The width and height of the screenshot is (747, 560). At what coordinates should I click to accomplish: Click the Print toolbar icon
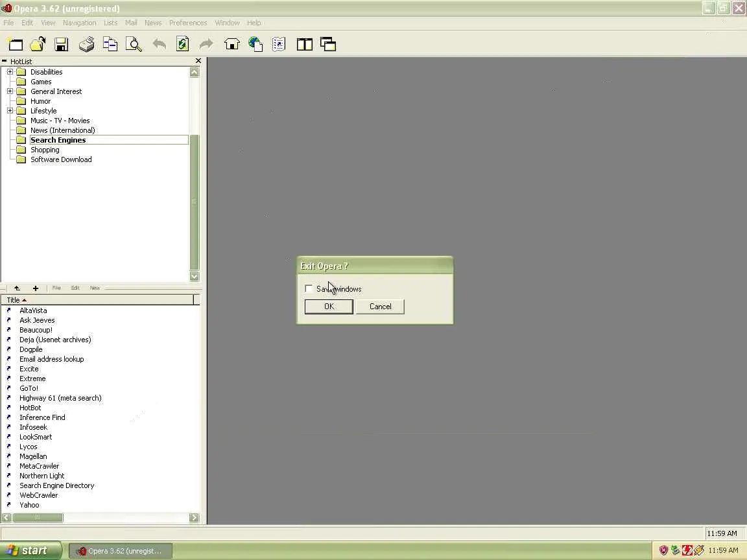pyautogui.click(x=87, y=44)
